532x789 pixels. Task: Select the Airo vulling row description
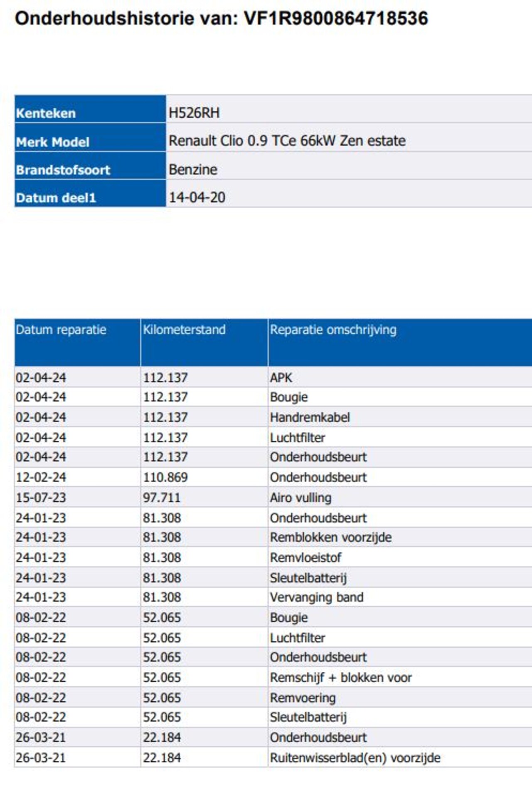[x=300, y=498]
